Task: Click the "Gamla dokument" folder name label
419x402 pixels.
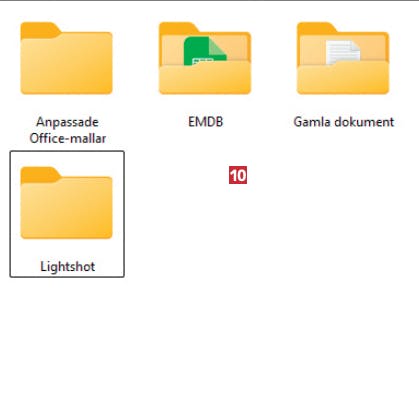Action: (x=344, y=122)
